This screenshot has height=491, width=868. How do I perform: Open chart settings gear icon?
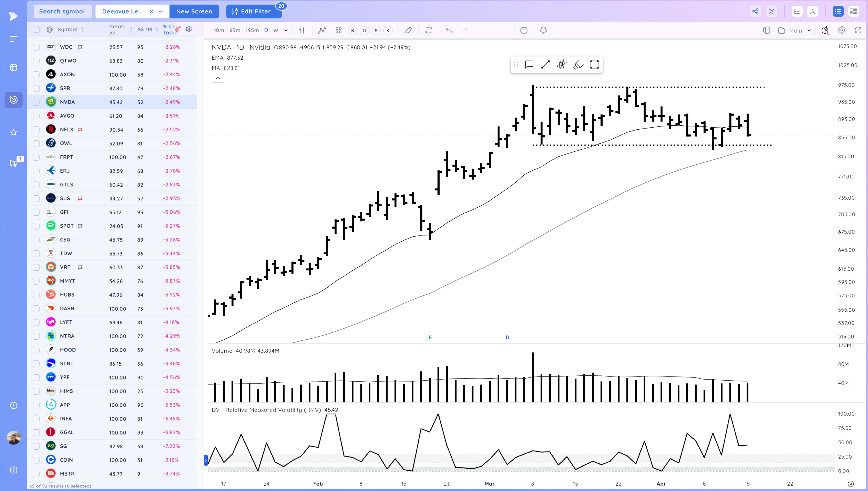pyautogui.click(x=842, y=30)
